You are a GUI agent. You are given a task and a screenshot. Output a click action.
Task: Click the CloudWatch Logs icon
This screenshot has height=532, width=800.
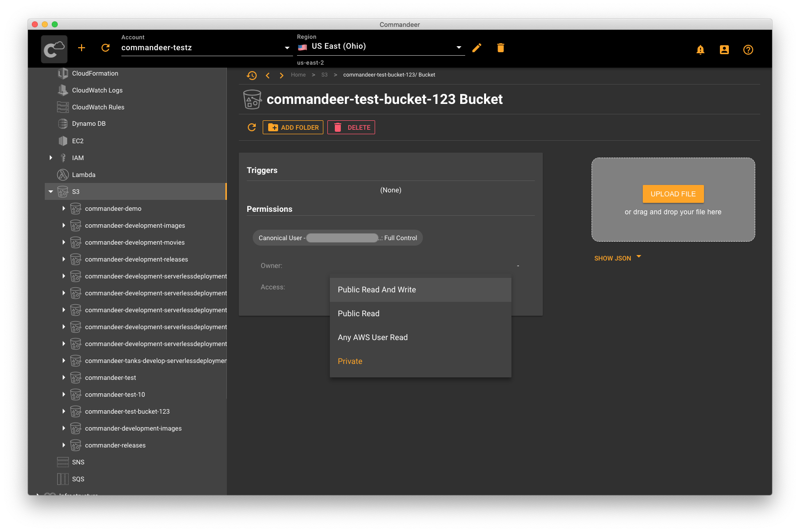[x=63, y=90]
